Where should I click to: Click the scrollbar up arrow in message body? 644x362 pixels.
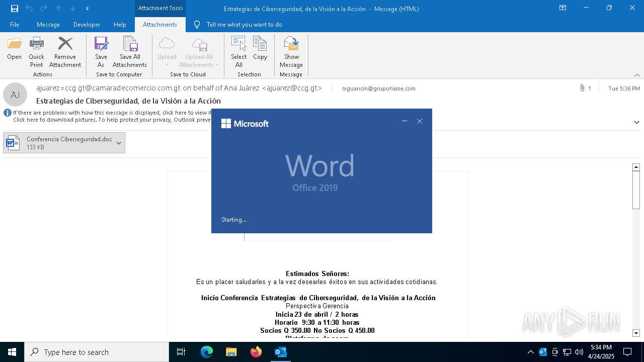(x=636, y=167)
